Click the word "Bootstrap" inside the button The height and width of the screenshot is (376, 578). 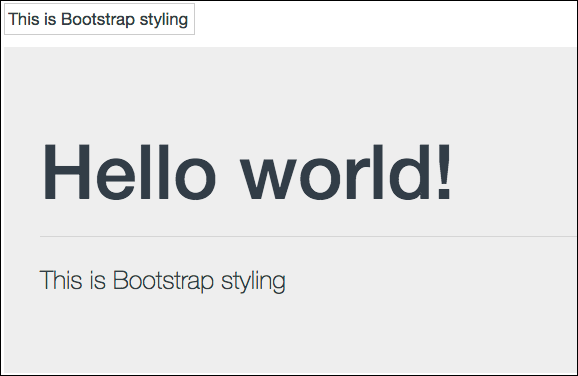[x=98, y=19]
